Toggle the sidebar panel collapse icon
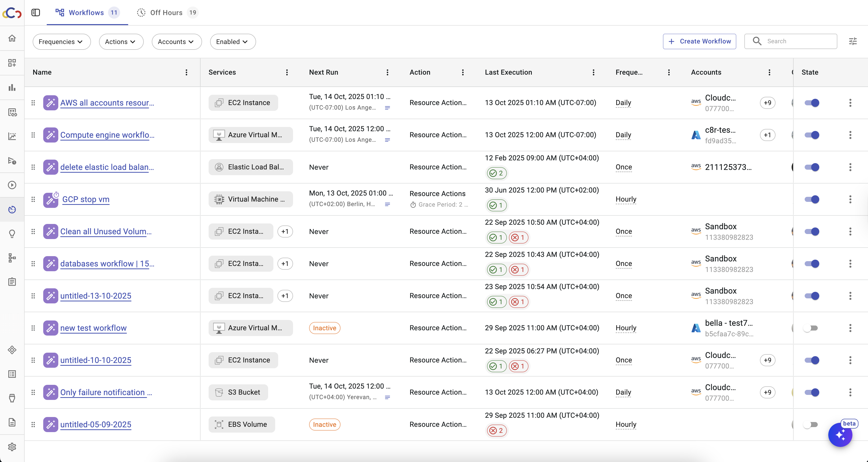 coord(36,13)
